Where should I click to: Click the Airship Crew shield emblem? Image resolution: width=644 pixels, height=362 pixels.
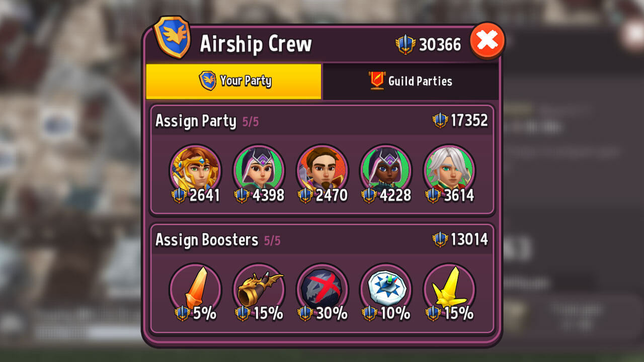[x=172, y=37]
